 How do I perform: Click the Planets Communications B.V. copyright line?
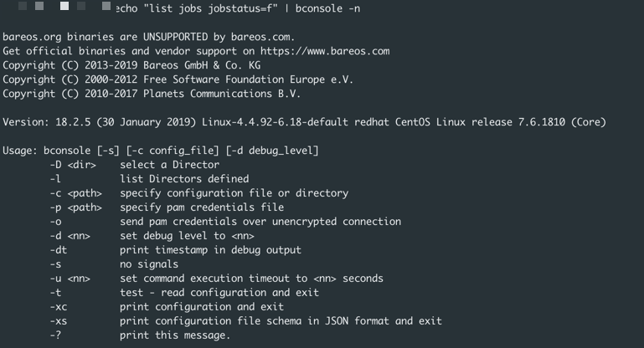point(163,94)
